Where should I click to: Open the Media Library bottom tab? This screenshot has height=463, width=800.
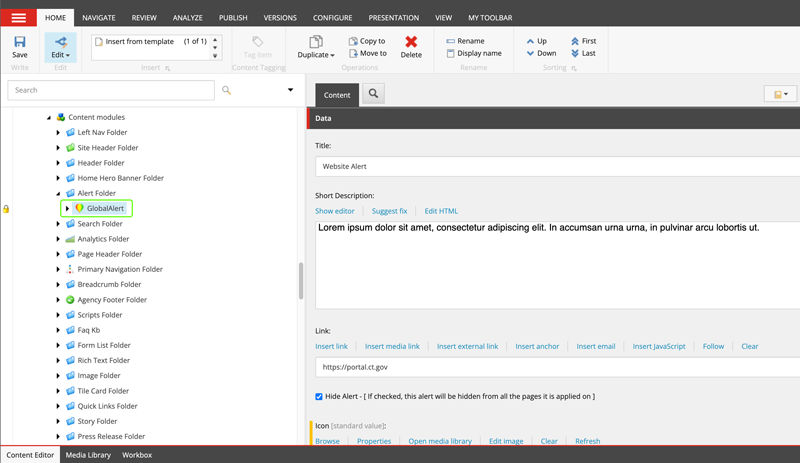coord(88,455)
